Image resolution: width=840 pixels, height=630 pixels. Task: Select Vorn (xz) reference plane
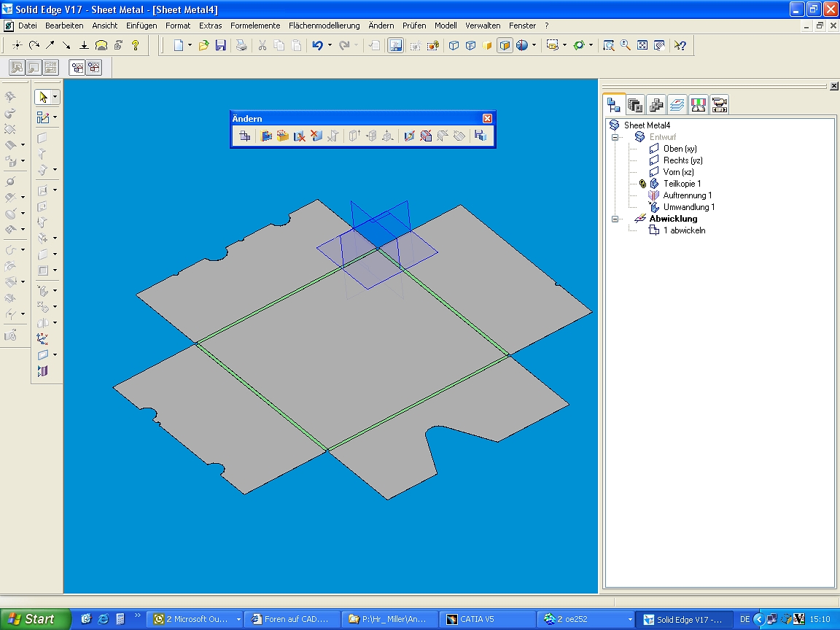pos(678,172)
